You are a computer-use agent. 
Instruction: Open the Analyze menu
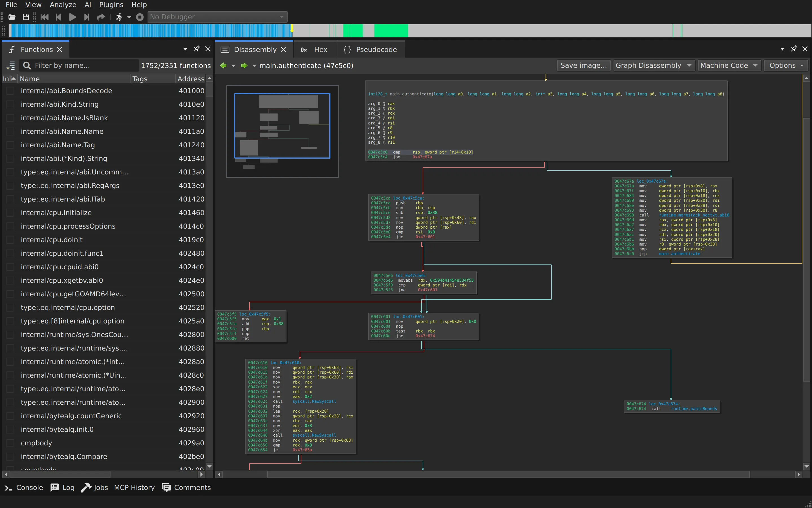click(x=63, y=5)
